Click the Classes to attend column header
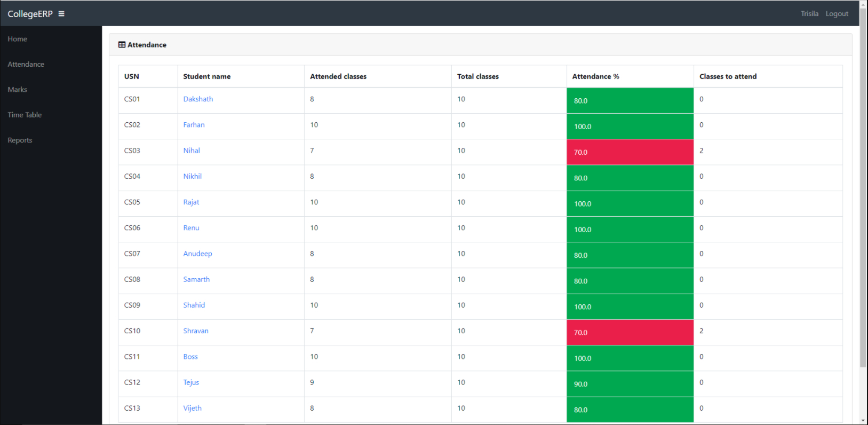 (768, 76)
